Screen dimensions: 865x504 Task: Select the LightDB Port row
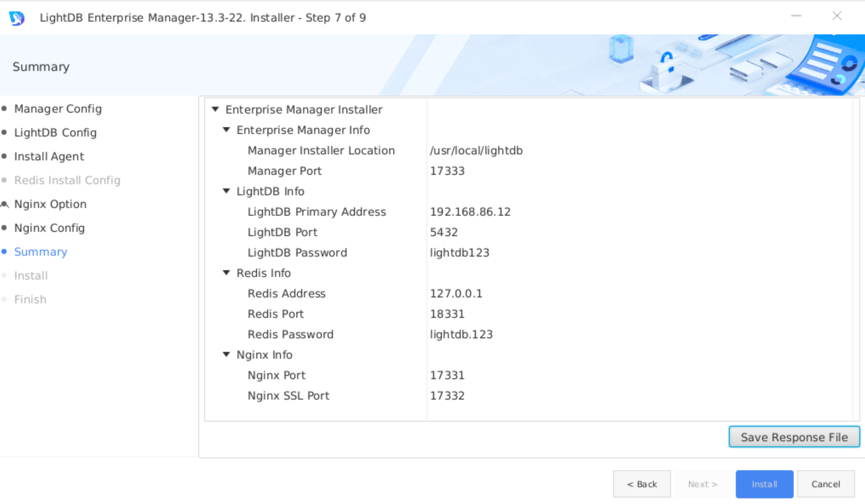pos(528,232)
